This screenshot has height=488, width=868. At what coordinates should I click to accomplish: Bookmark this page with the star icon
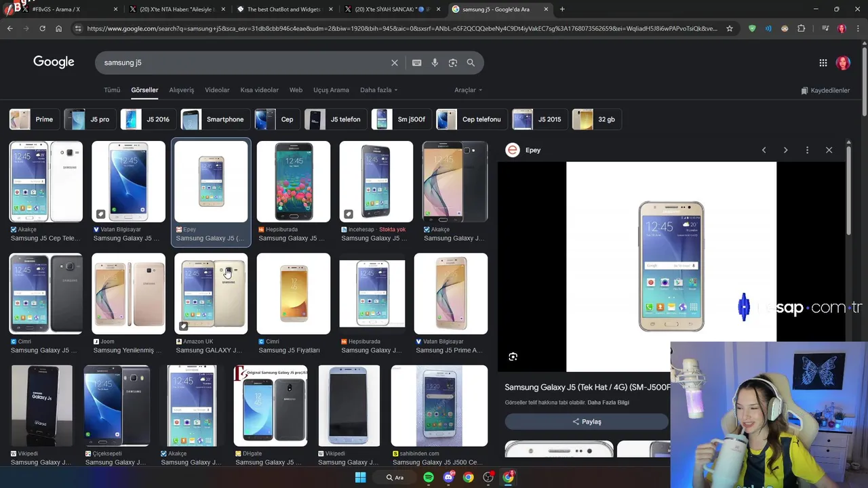[x=730, y=28]
